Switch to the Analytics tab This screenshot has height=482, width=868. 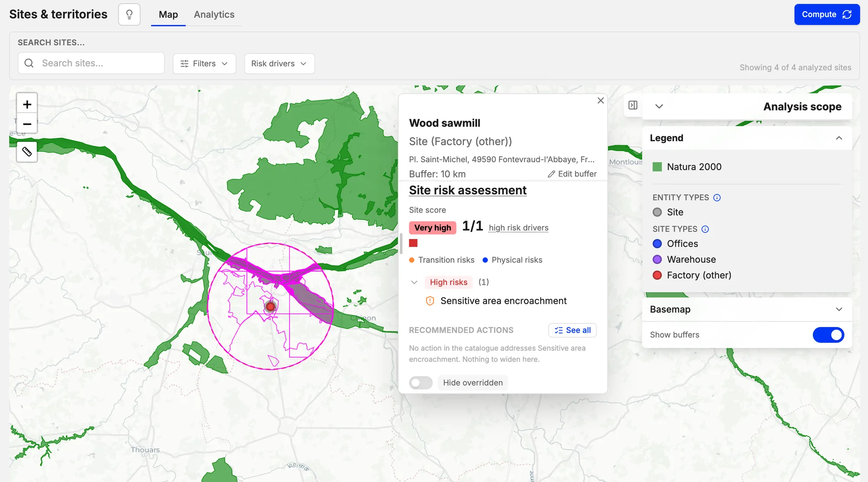point(214,14)
